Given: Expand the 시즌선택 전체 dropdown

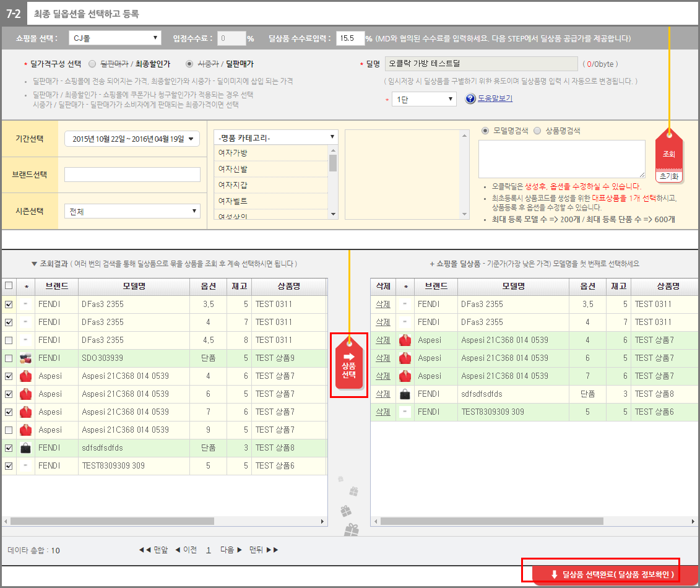Looking at the screenshot, I should [132, 212].
